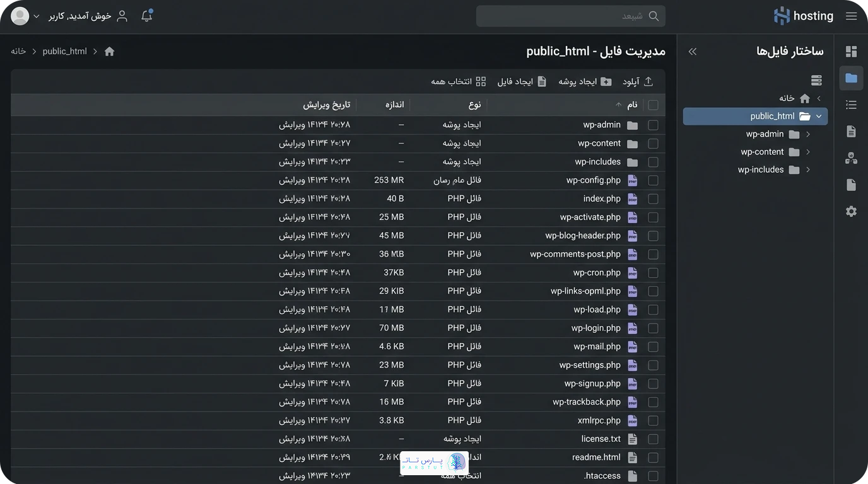Expand the wp-includes node in the file tree
This screenshot has width=868, height=484.
808,170
